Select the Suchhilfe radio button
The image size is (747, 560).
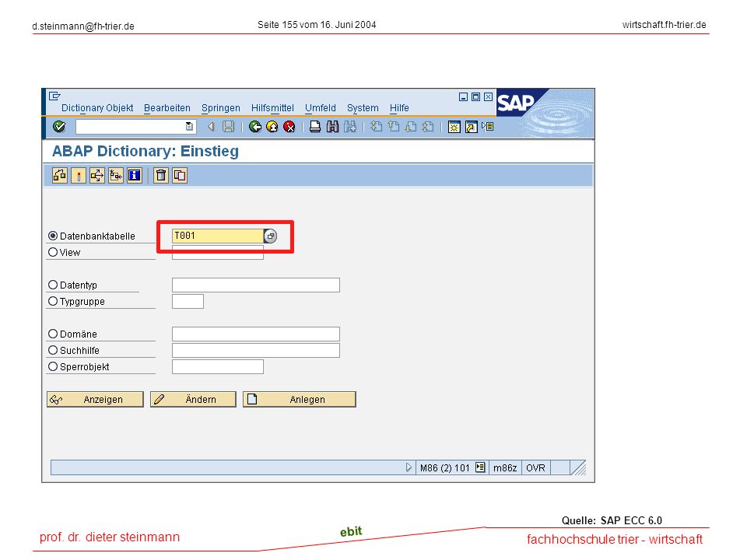53,350
